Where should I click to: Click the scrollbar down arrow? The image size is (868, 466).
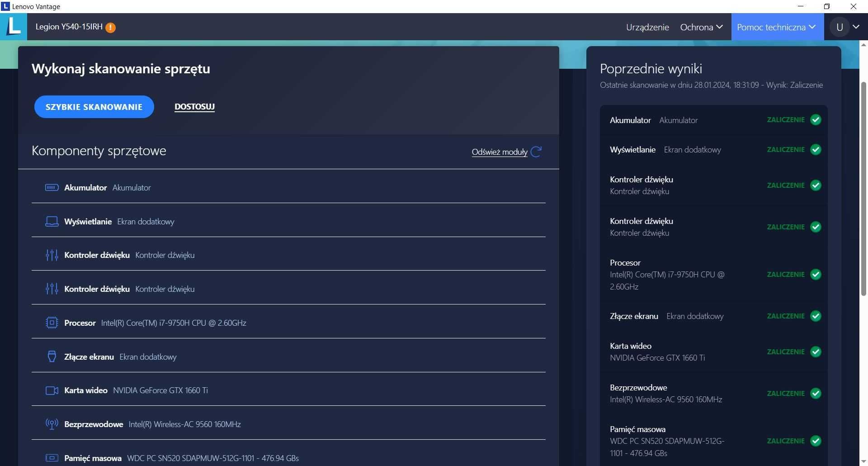[863, 461]
